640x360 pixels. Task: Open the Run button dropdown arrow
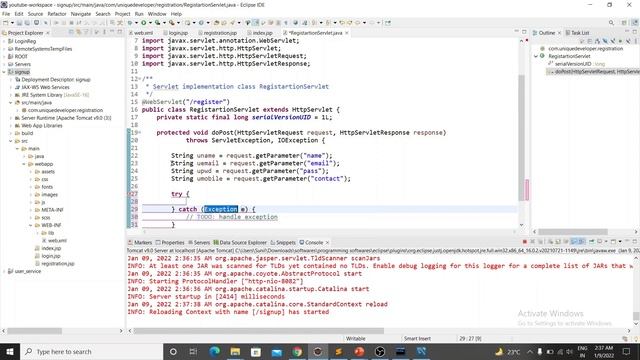[x=150, y=23]
